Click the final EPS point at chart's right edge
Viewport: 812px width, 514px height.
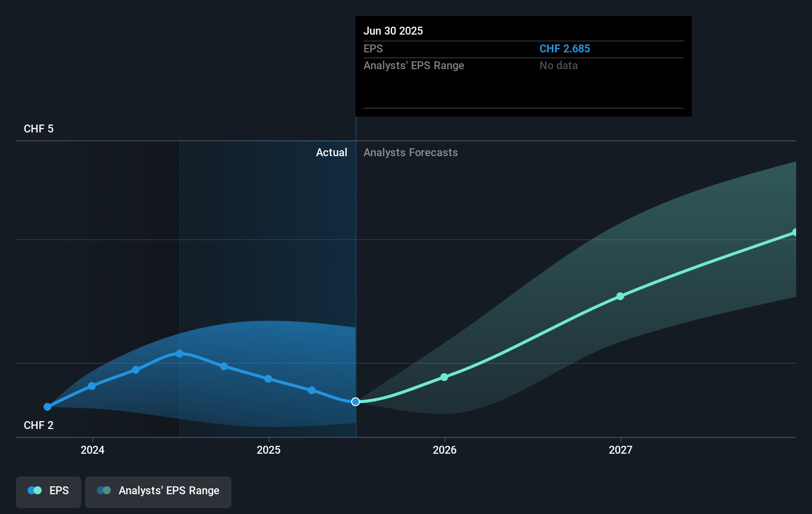pos(795,231)
